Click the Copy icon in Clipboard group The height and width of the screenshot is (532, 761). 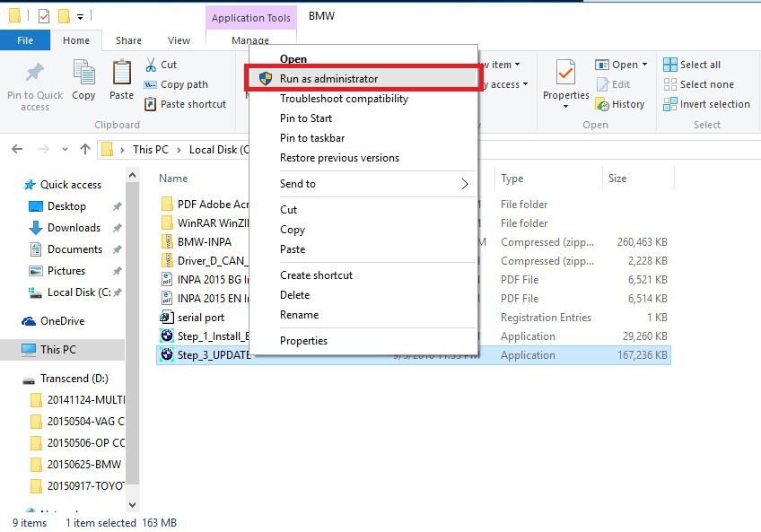tap(83, 73)
